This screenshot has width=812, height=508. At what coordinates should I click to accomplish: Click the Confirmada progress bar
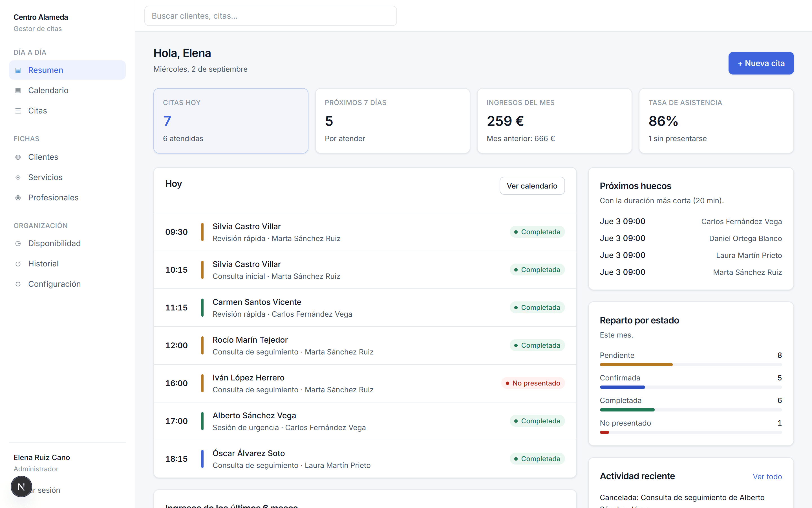coord(690,387)
